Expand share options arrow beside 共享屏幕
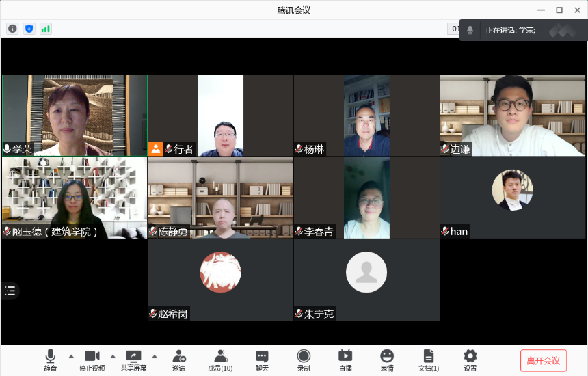 pyautogui.click(x=155, y=356)
